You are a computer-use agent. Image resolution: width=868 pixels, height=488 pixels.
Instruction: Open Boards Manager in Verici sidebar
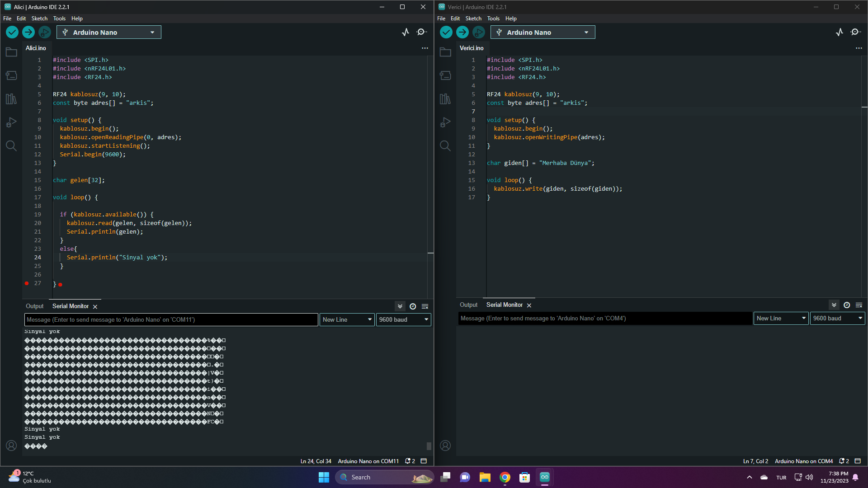tap(445, 75)
